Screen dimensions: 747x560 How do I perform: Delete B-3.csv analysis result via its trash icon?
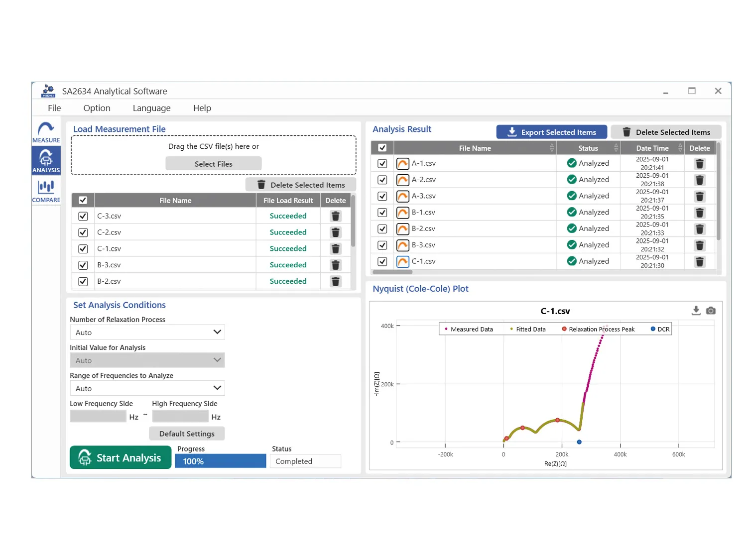(700, 245)
